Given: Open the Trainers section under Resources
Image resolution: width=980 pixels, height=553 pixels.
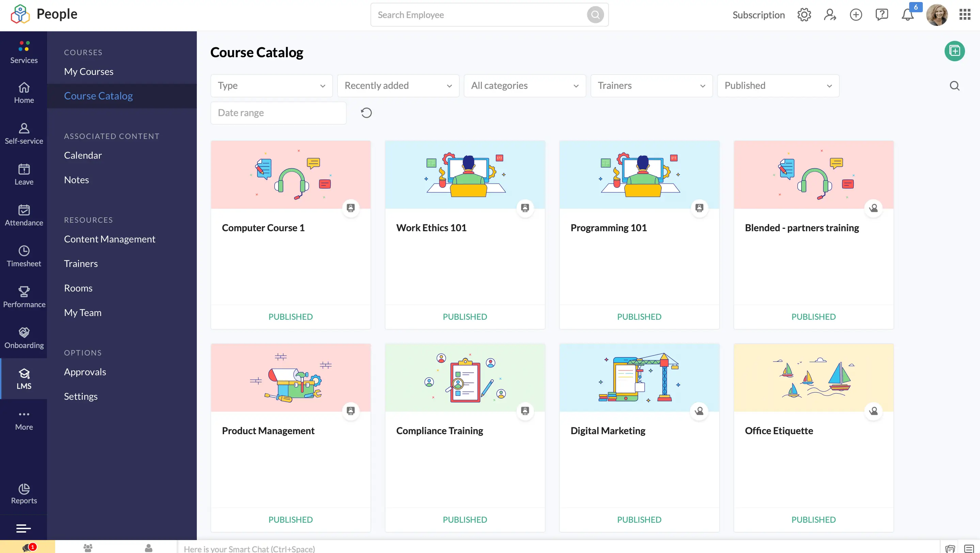Looking at the screenshot, I should pos(81,263).
